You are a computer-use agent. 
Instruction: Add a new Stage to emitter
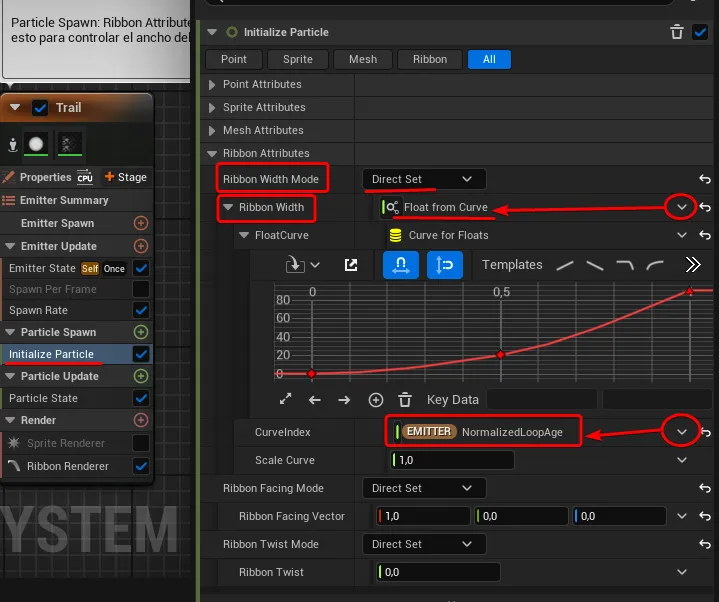tap(126, 177)
